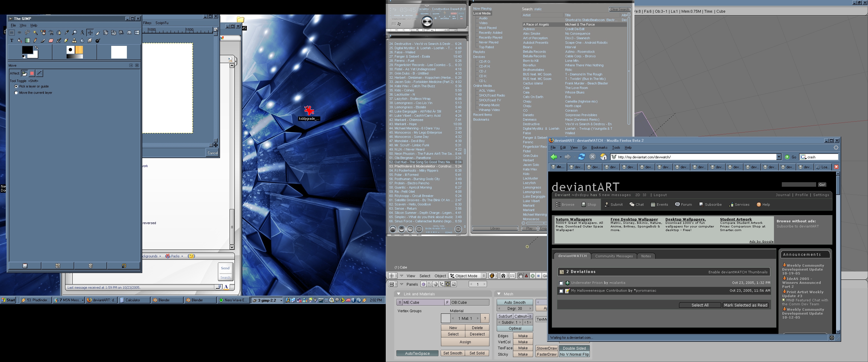Select the Bucket Fill tool in GIMP
The width and height of the screenshot is (868, 362).
(20, 40)
